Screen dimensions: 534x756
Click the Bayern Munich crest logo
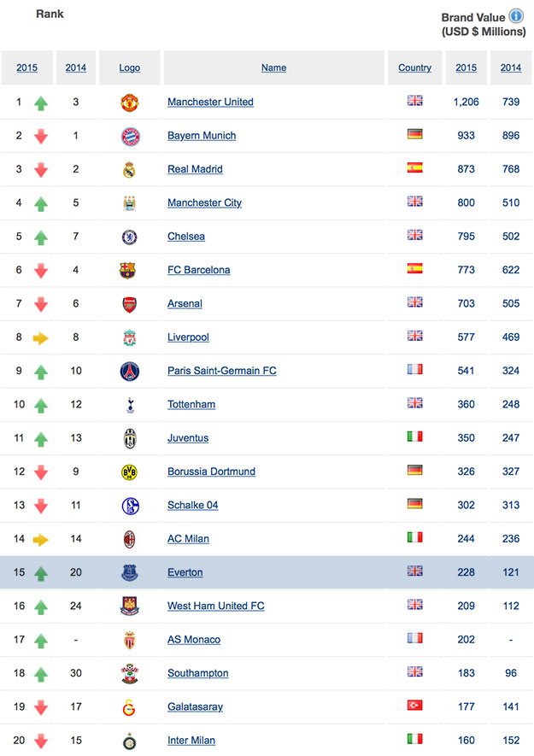tap(130, 137)
